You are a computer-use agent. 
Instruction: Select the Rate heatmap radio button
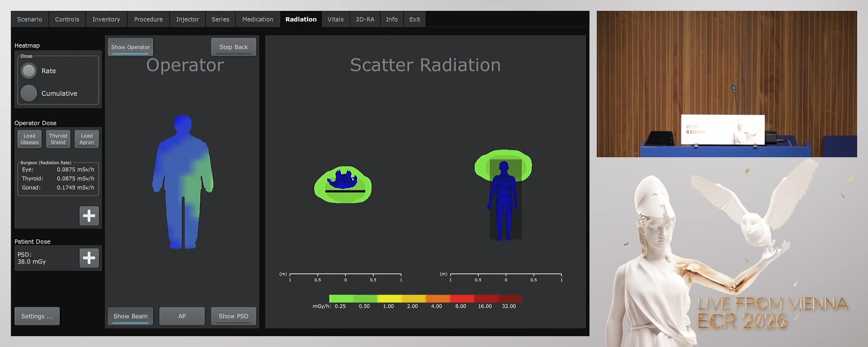coord(29,71)
